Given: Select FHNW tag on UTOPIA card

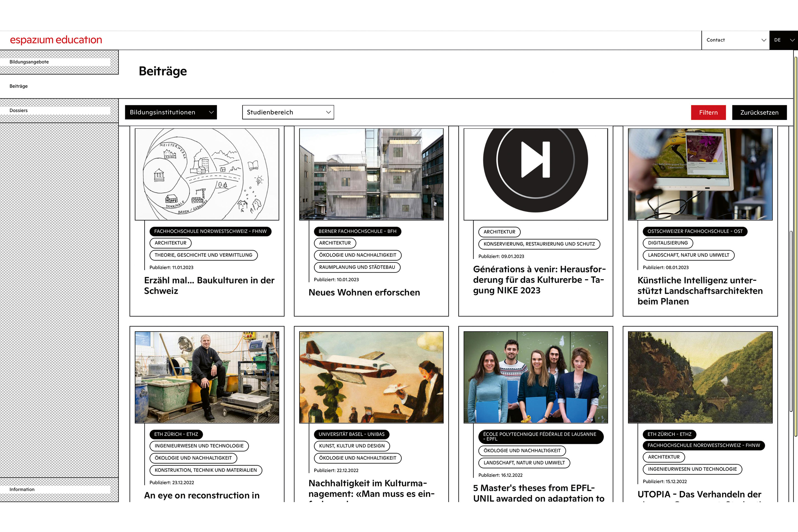Looking at the screenshot, I should coord(704,446).
